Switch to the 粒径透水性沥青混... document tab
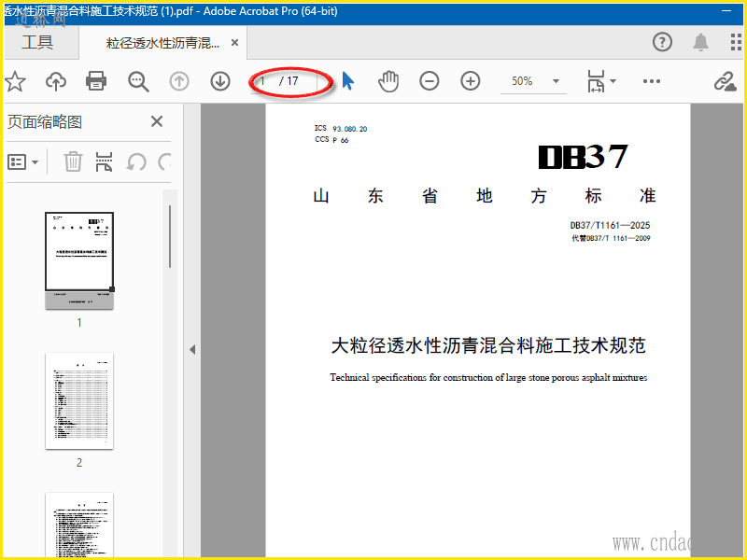747x560 pixels. coord(162,43)
